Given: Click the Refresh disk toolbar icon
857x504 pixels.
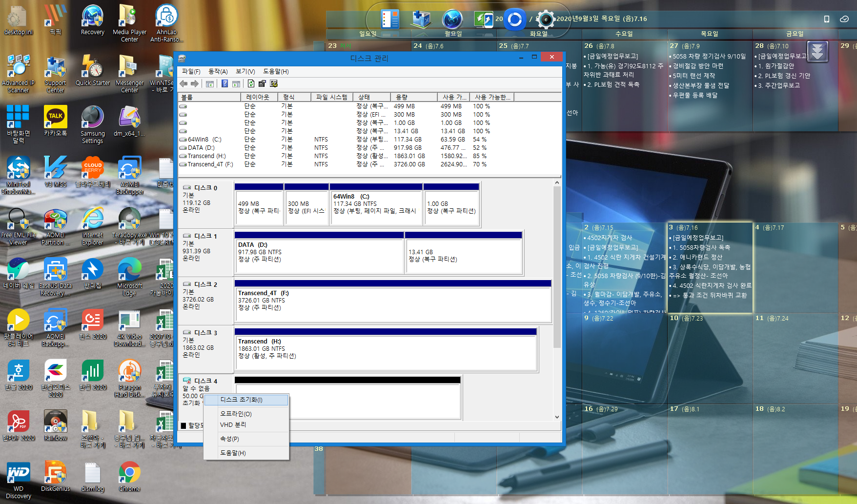Looking at the screenshot, I should pyautogui.click(x=251, y=83).
